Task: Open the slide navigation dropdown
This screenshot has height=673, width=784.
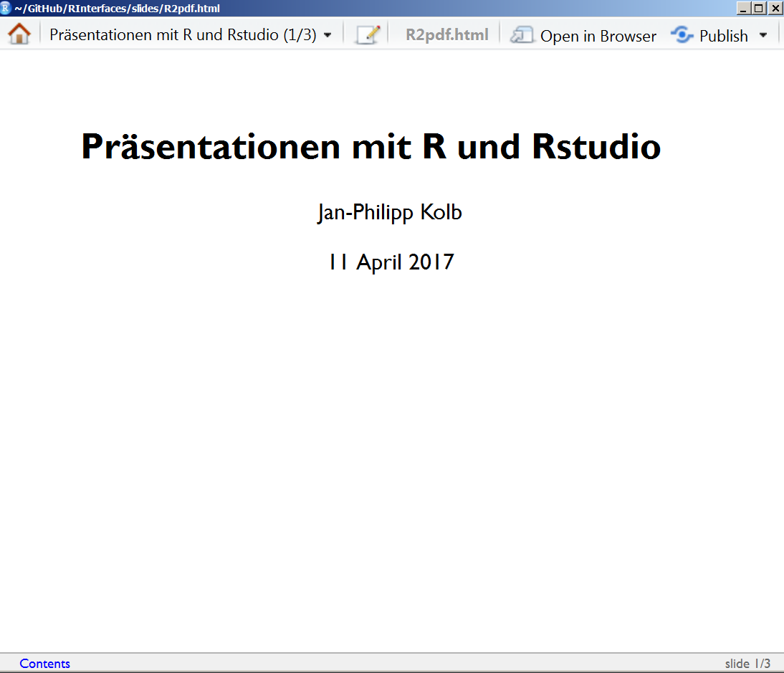Action: coord(190,35)
